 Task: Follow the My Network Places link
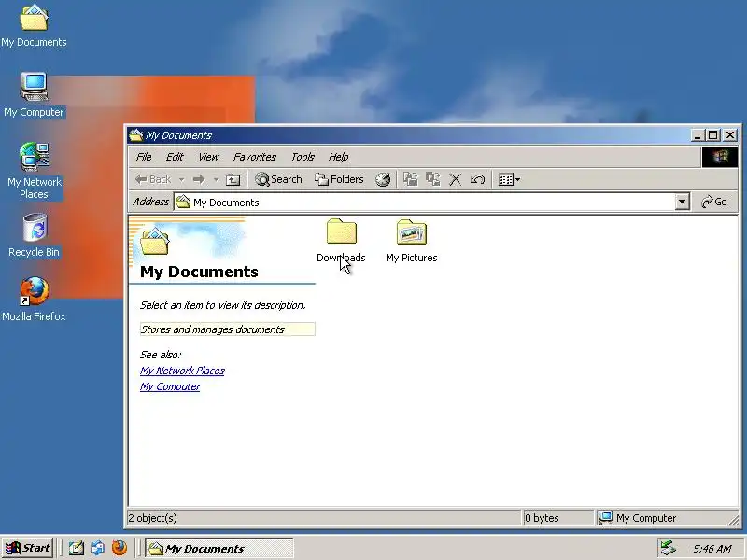(x=182, y=371)
